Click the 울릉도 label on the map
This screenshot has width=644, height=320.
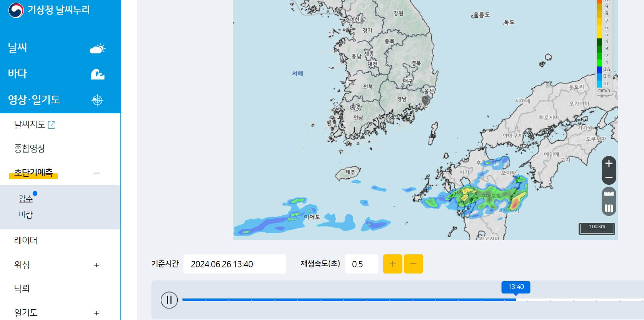(482, 15)
